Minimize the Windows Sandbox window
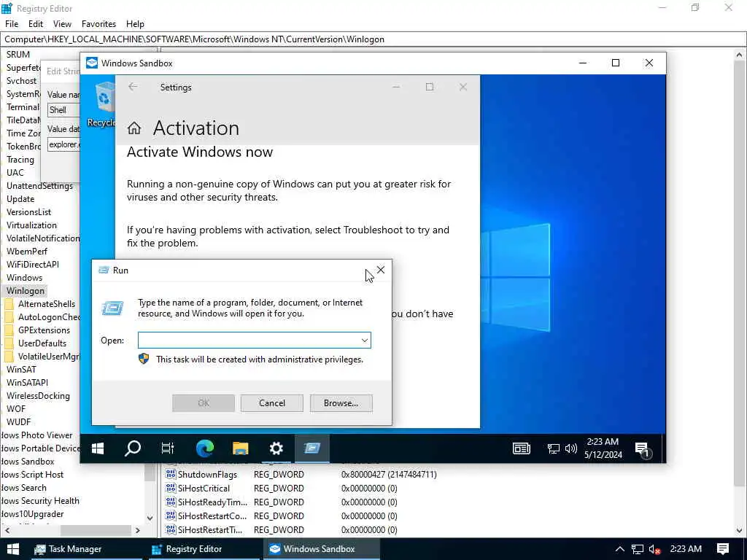Viewport: 747px width, 560px height. (x=583, y=63)
